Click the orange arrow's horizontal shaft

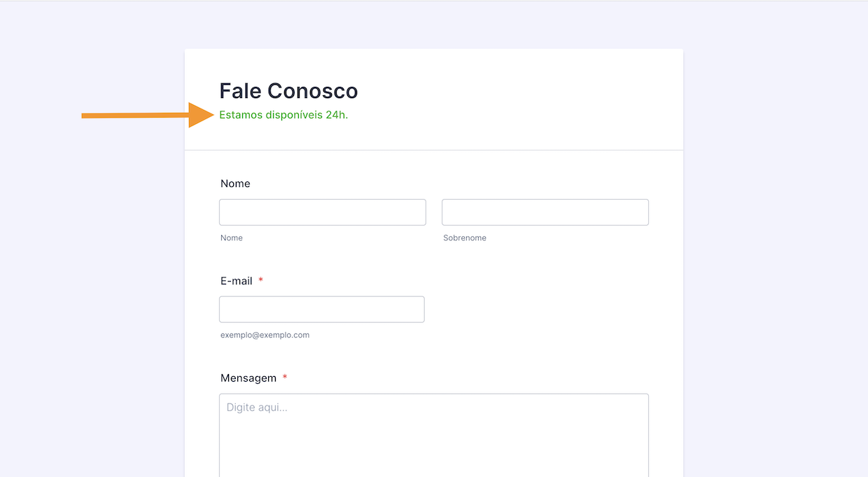(134, 116)
